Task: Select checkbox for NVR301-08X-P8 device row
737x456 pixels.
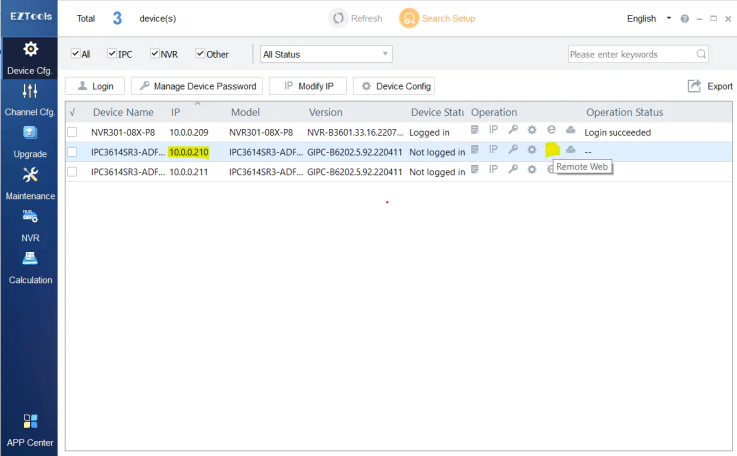Action: (x=72, y=132)
